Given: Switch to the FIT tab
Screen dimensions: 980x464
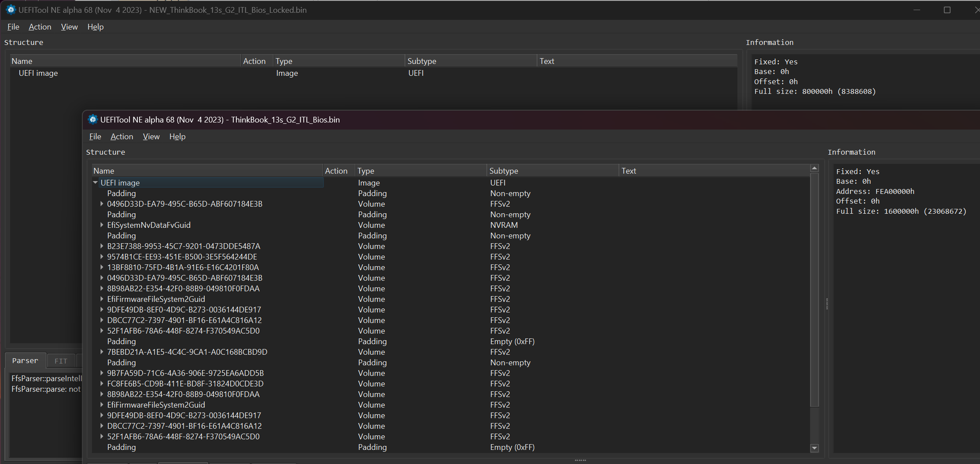Looking at the screenshot, I should 61,361.
